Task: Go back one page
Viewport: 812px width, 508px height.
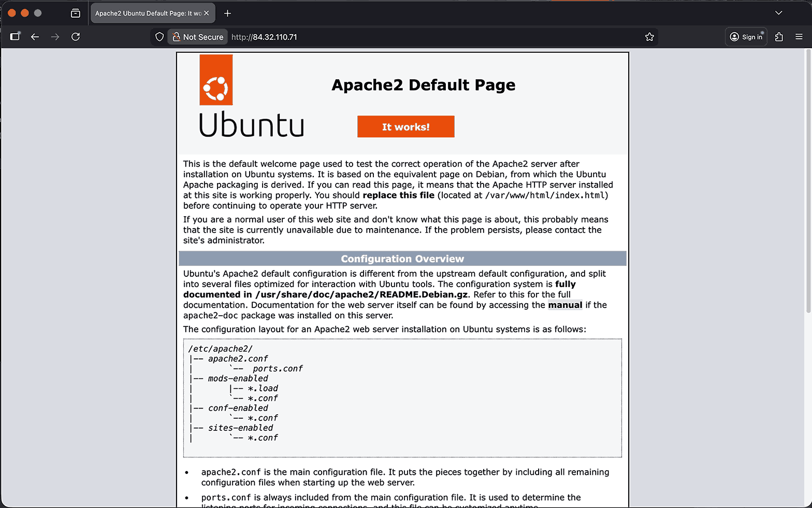Action: [35, 37]
